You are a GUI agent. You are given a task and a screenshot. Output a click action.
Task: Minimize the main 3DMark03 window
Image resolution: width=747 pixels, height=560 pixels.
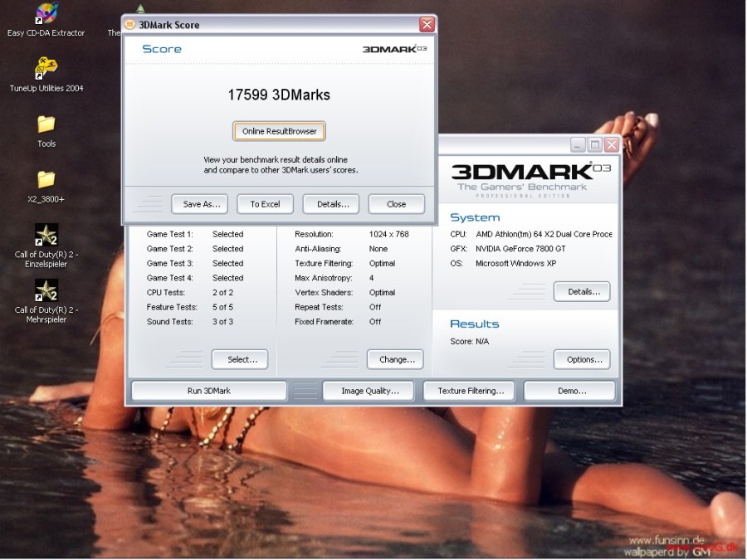tap(578, 144)
